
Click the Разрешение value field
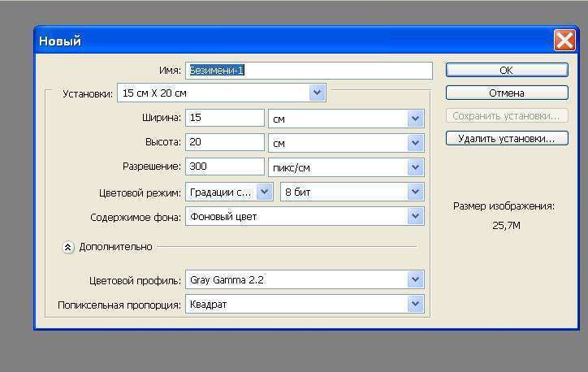coord(225,167)
